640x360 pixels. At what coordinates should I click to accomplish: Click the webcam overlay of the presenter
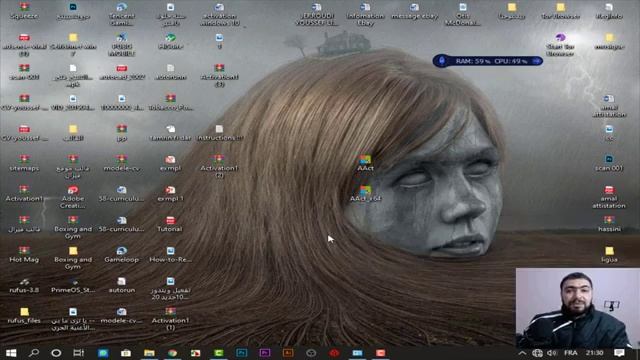coord(578,308)
